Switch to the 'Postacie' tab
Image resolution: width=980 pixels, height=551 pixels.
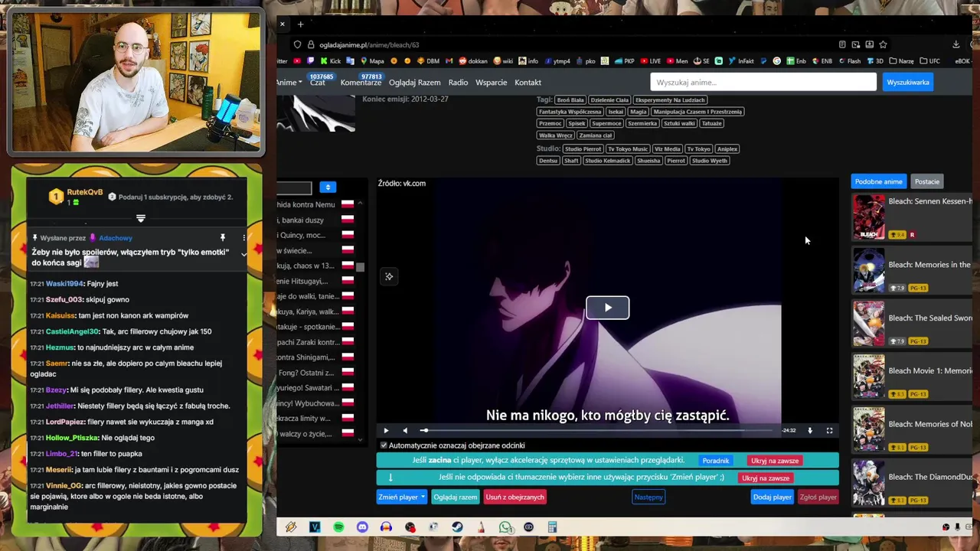[926, 181]
